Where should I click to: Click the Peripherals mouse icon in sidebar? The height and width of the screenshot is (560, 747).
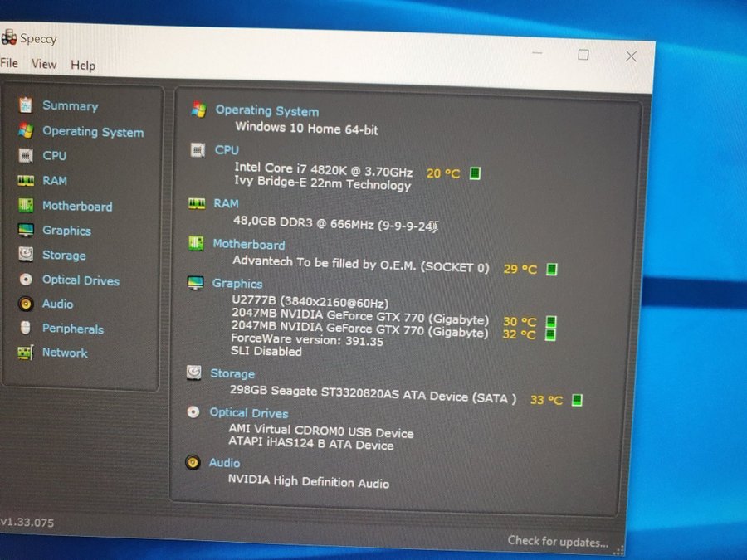(26, 328)
